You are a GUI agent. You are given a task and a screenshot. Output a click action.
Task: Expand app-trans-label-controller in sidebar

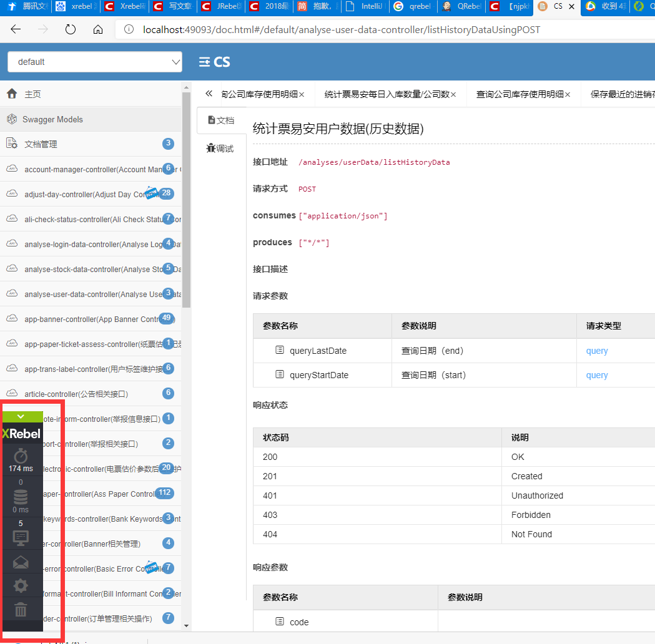pyautogui.click(x=91, y=369)
